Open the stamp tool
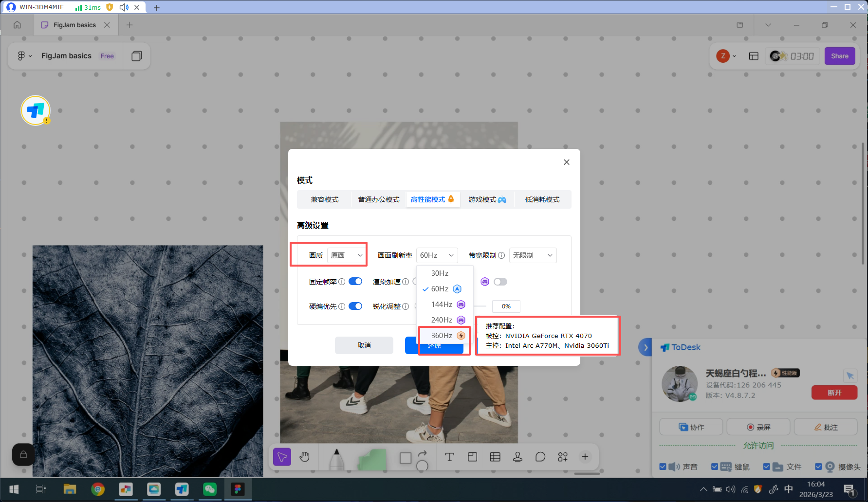868x502 pixels. 517,457
